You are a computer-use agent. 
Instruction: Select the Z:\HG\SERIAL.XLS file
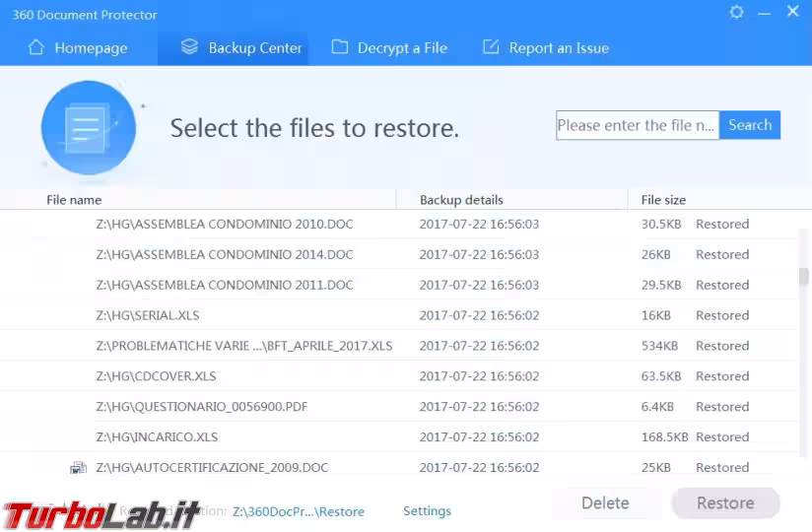point(148,315)
